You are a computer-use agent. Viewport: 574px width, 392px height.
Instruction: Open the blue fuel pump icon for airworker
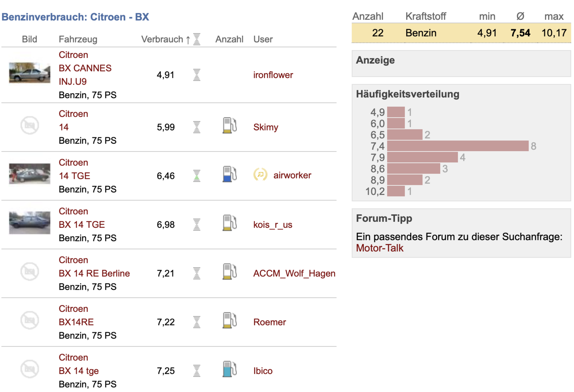(x=230, y=175)
